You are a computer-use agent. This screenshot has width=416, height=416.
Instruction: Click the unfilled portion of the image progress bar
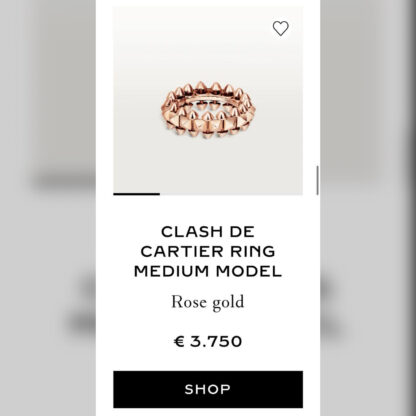(x=231, y=194)
